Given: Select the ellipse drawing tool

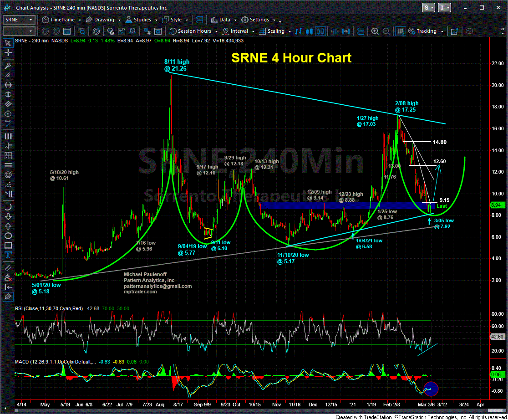Looking at the screenshot, I should (8, 236).
